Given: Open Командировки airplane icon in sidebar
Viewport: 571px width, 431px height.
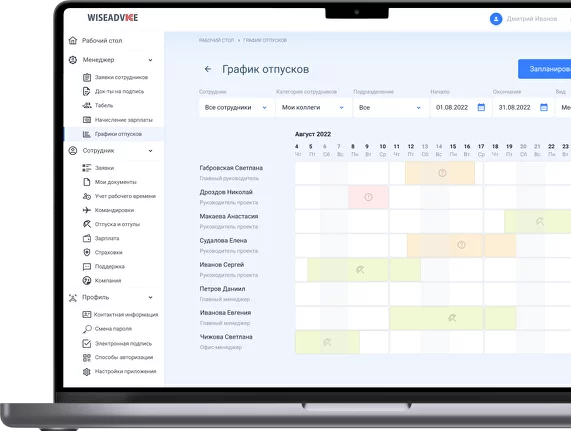Looking at the screenshot, I should pyautogui.click(x=87, y=210).
